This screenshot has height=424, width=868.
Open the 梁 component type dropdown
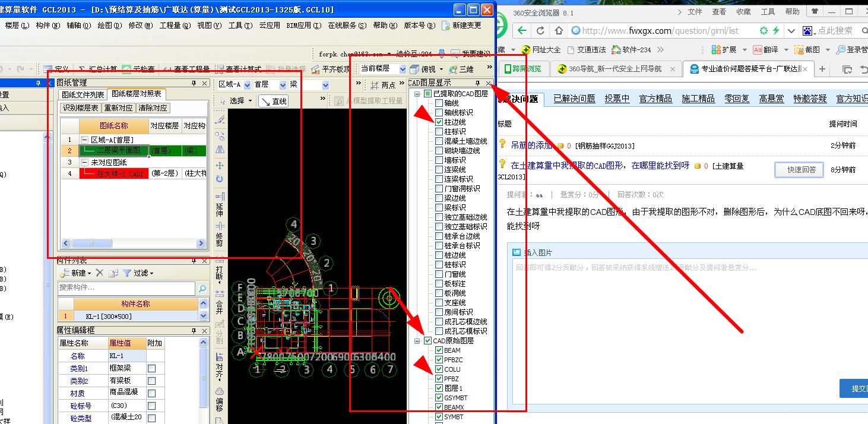pyautogui.click(x=325, y=85)
